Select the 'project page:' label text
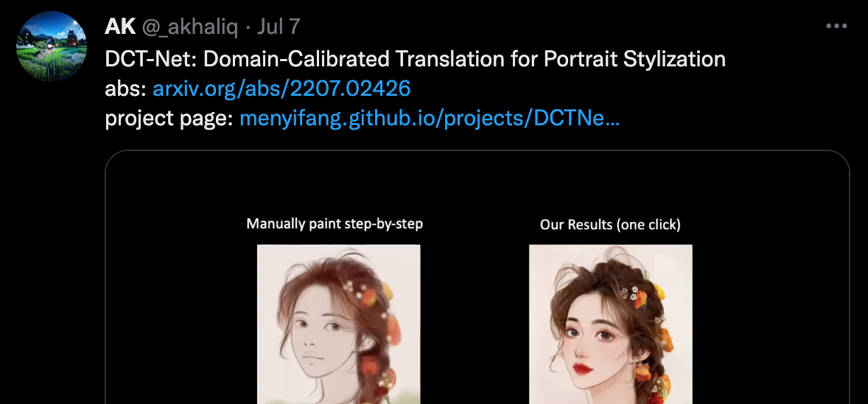Viewport: 868px width, 404px height. [169, 119]
